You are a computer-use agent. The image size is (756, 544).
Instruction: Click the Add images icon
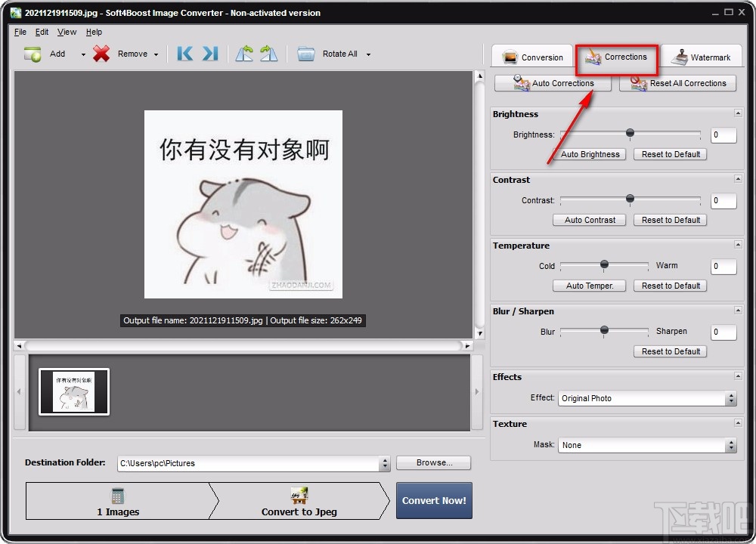(x=31, y=54)
